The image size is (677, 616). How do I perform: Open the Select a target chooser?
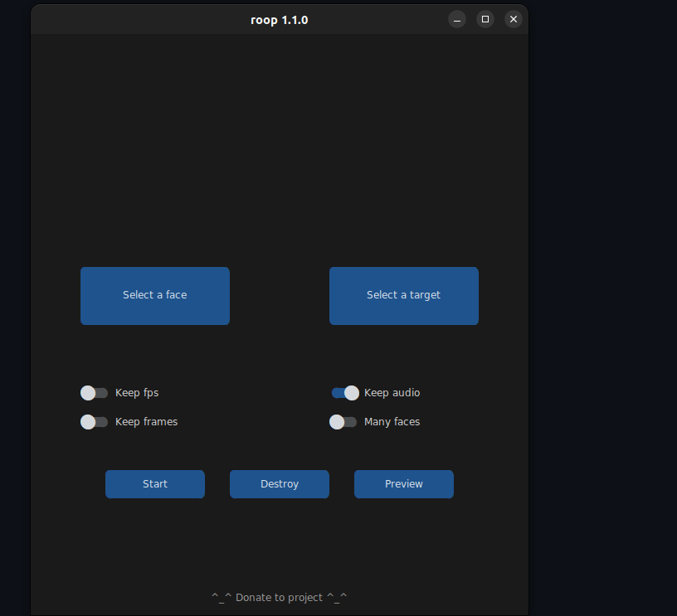tap(404, 296)
